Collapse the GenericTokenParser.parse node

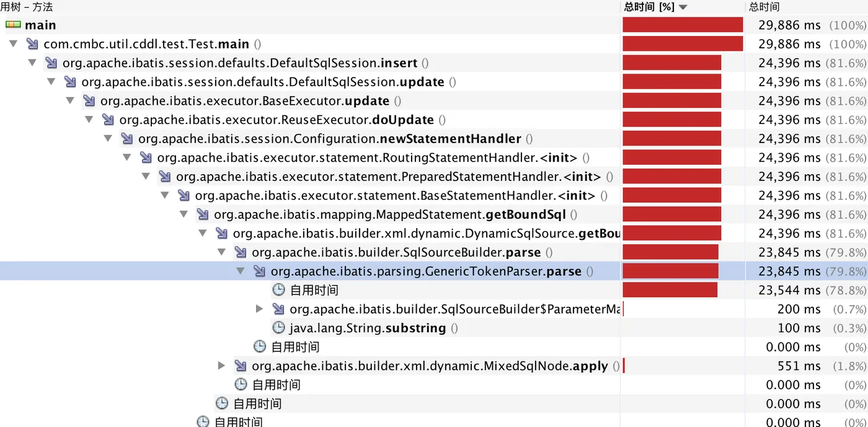click(x=241, y=271)
